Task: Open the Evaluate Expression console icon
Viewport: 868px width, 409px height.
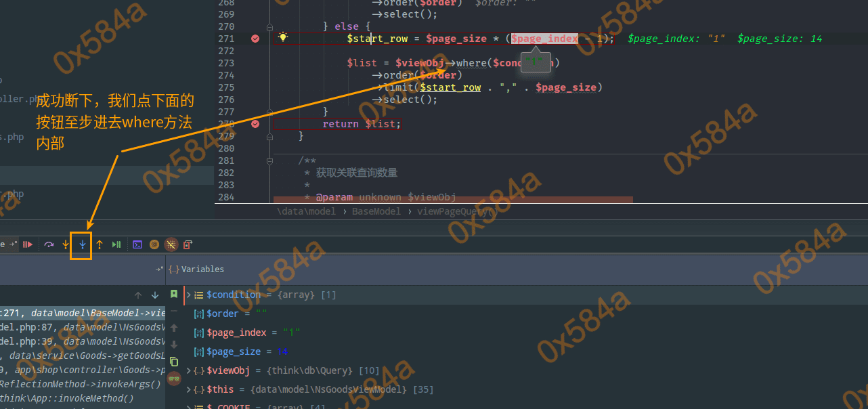Action: 137,244
